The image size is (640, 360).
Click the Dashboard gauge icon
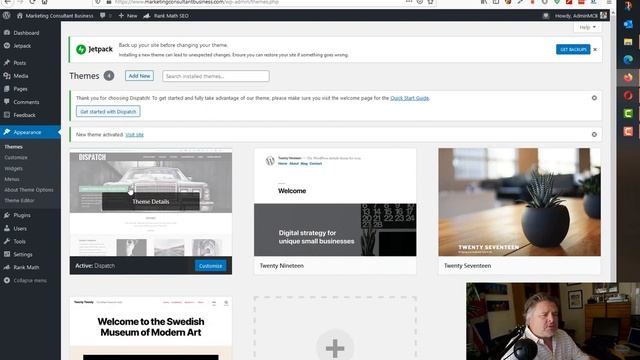point(7,32)
